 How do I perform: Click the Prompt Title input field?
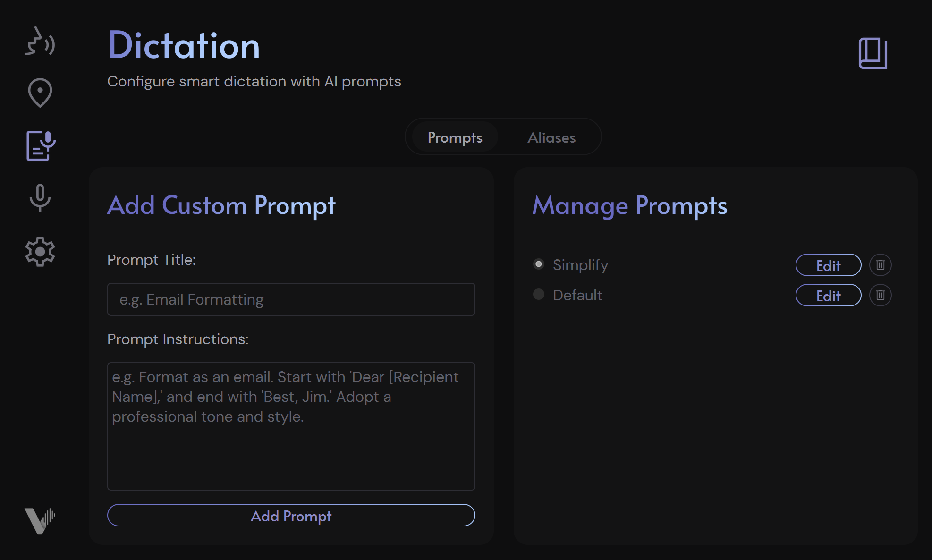click(x=291, y=299)
